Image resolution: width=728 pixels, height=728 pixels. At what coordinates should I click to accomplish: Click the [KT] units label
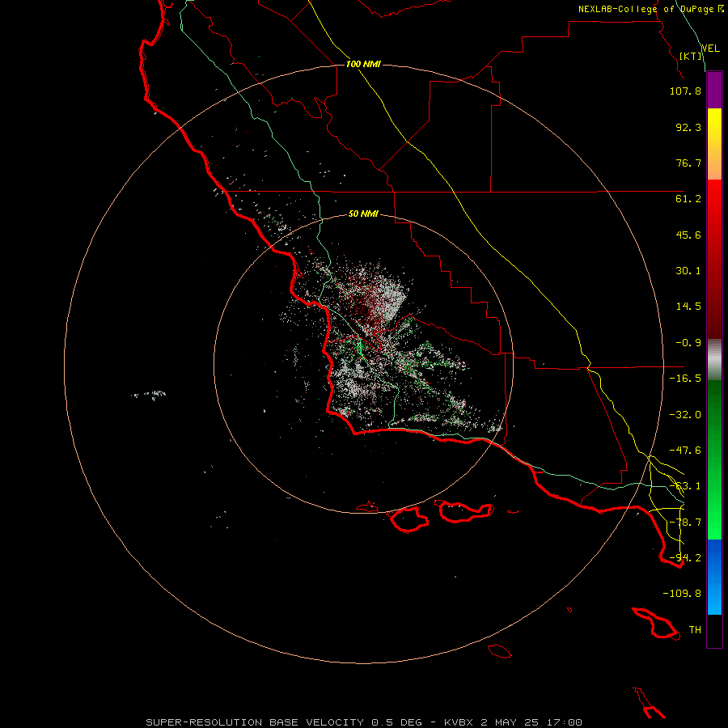[691, 56]
